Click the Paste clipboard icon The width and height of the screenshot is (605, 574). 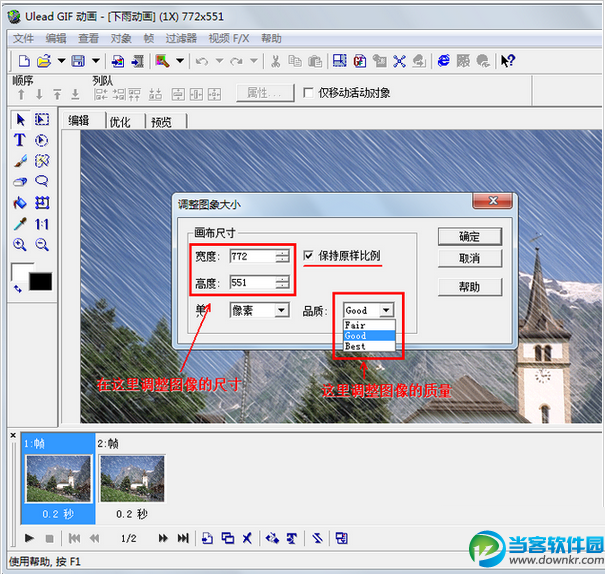315,61
